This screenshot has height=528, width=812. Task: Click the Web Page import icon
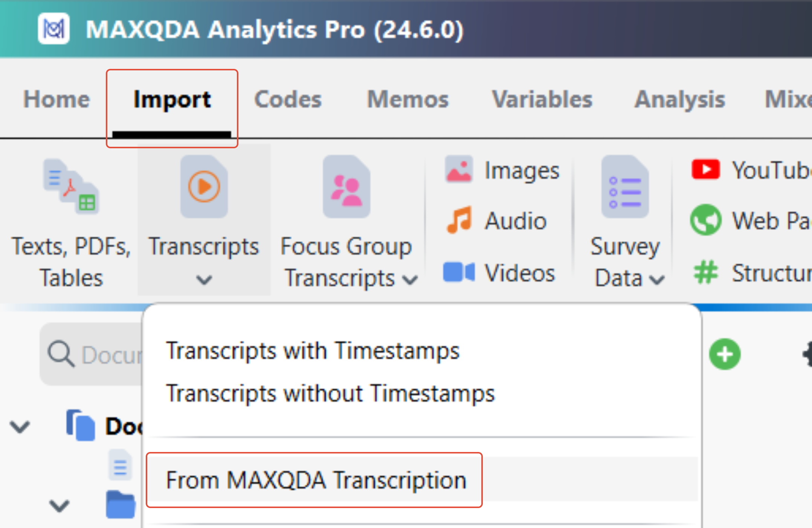(705, 220)
